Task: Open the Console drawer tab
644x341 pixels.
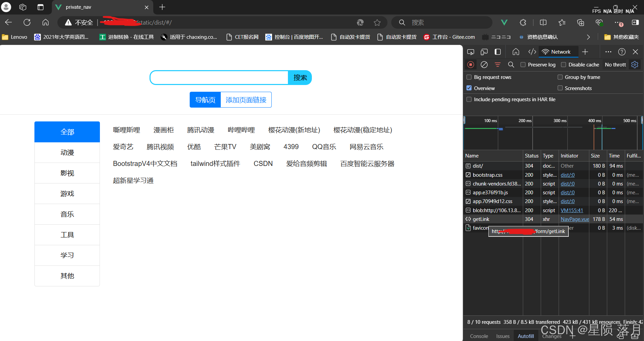Action: coord(479,336)
